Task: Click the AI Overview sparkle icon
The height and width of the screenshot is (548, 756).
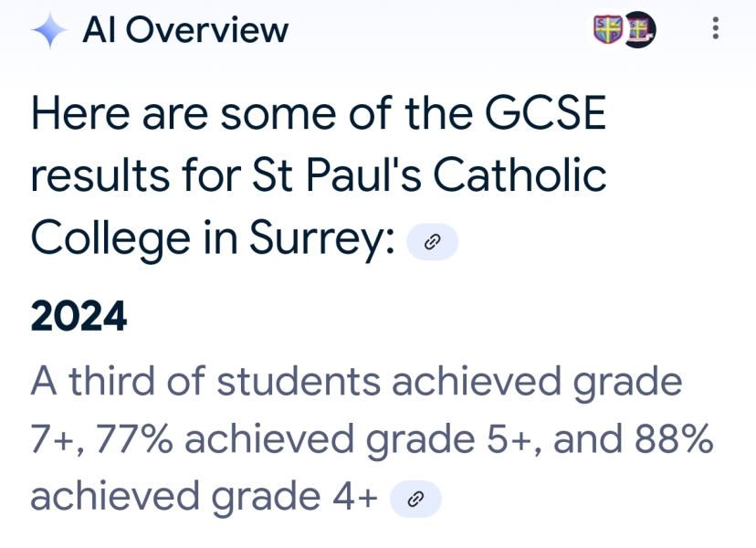Action: point(52,28)
